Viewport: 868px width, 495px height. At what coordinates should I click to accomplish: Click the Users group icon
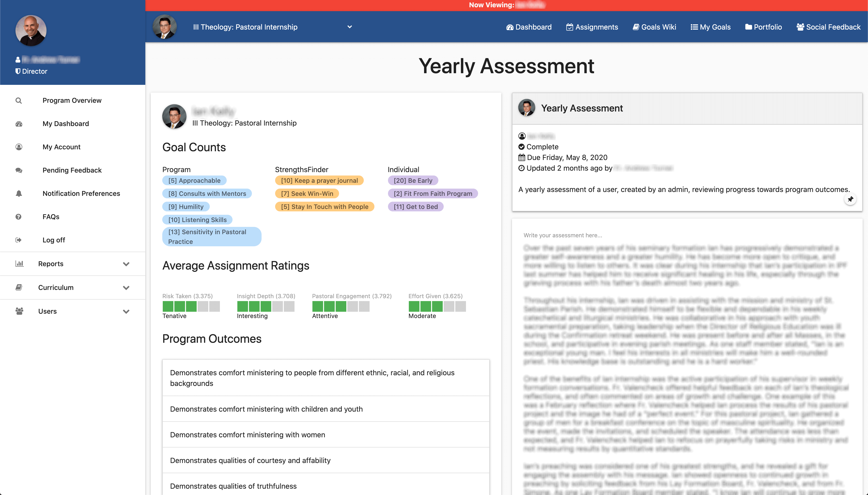[x=19, y=311]
